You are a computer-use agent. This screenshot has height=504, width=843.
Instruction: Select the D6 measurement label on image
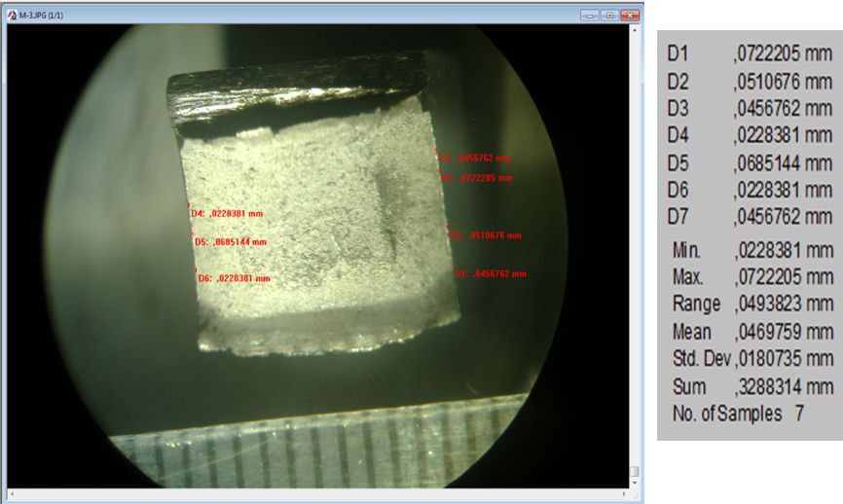point(234,278)
